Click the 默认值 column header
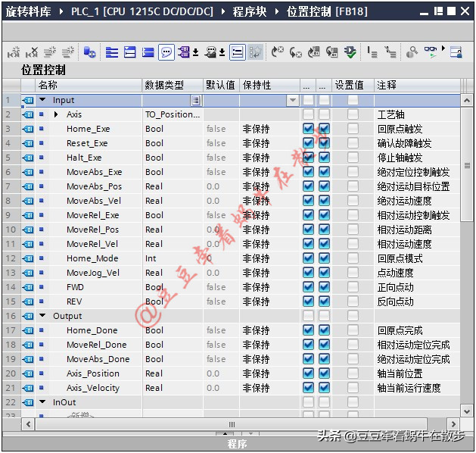476x453 pixels. click(221, 85)
